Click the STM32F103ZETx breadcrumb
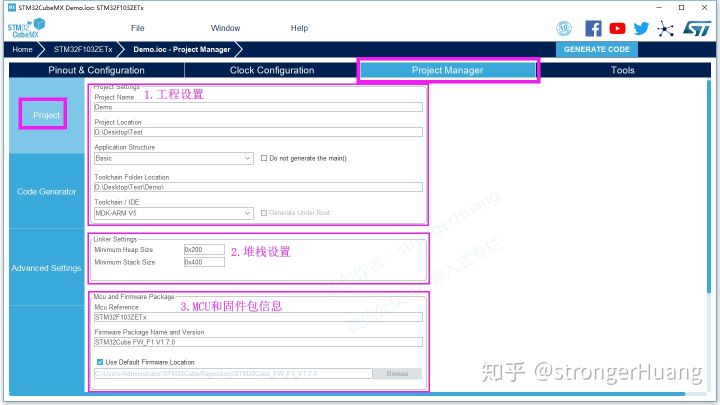 (83, 49)
